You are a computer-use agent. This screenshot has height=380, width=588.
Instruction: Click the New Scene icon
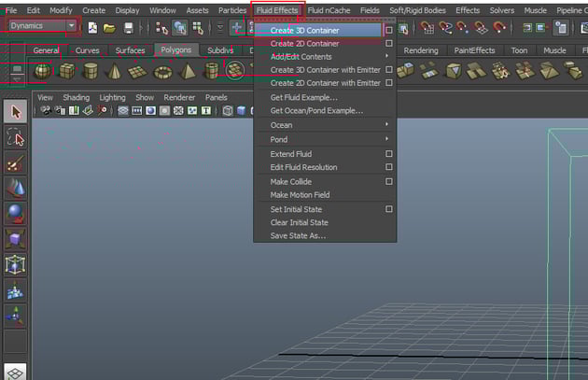tap(92, 28)
